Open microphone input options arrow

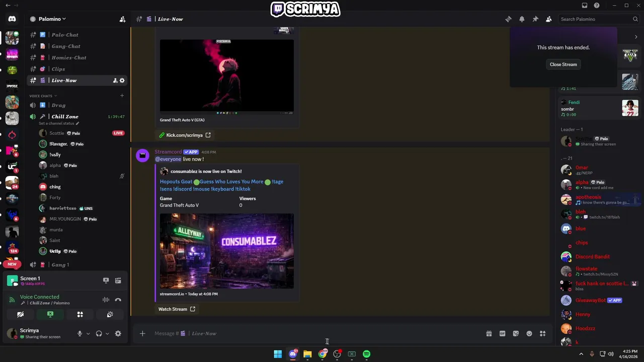[x=88, y=333]
